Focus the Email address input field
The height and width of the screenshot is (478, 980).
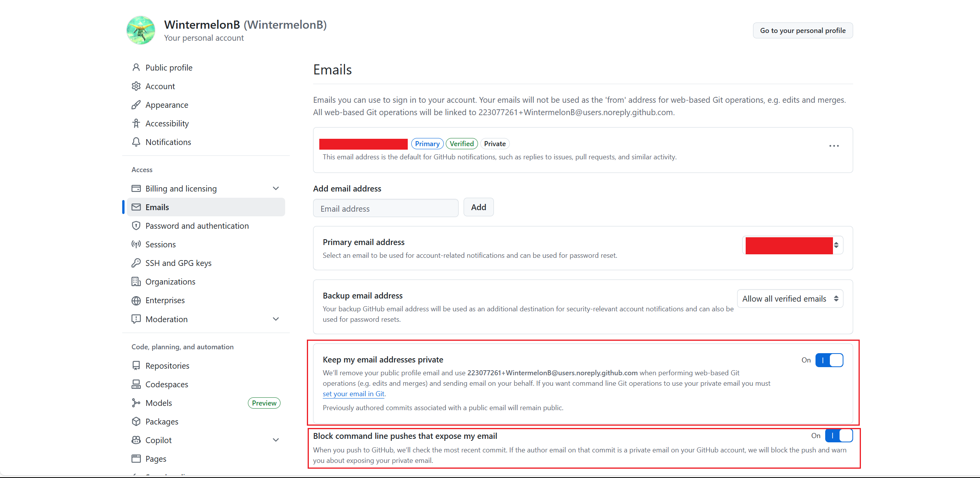click(386, 208)
